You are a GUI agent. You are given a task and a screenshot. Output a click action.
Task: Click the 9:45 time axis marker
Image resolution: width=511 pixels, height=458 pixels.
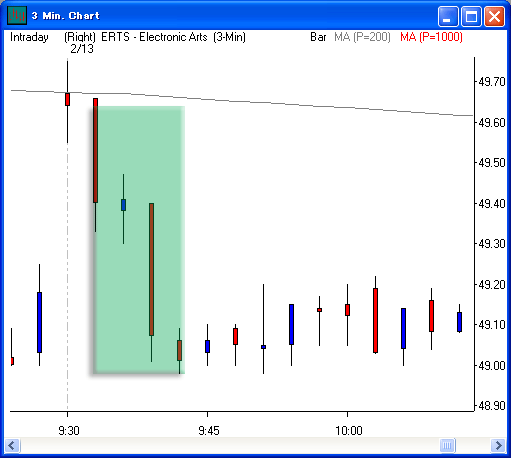click(x=209, y=430)
